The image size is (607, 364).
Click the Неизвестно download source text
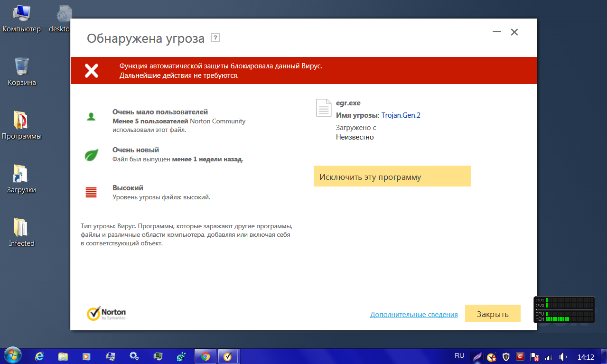(x=355, y=137)
